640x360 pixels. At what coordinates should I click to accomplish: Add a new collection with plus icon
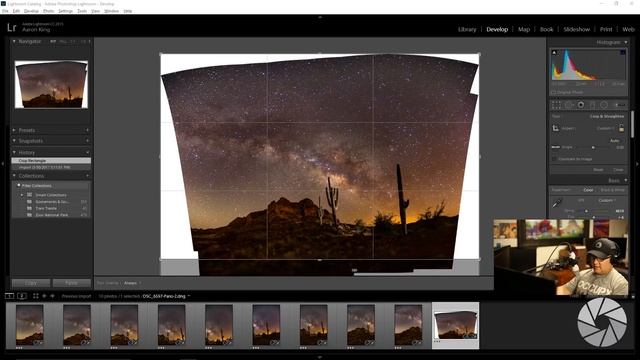pyautogui.click(x=87, y=176)
